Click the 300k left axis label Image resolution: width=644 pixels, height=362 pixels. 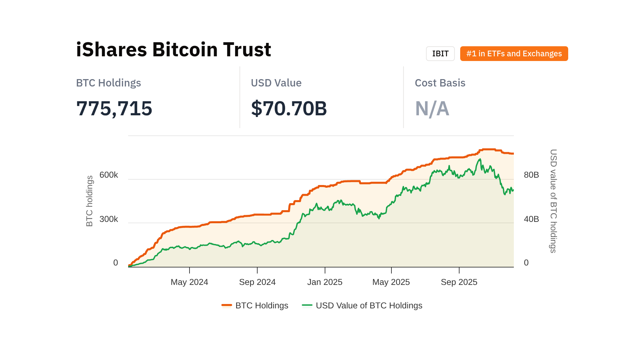tap(109, 219)
